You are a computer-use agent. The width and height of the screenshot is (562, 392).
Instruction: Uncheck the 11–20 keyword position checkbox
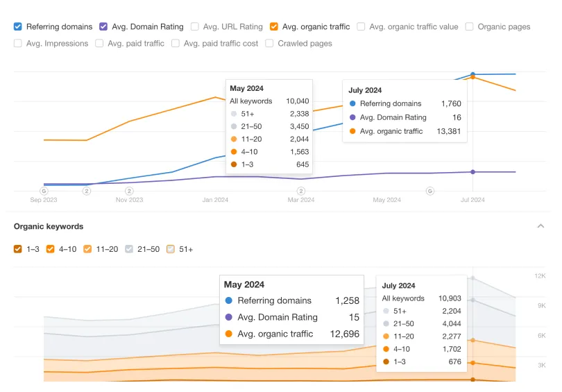click(87, 249)
